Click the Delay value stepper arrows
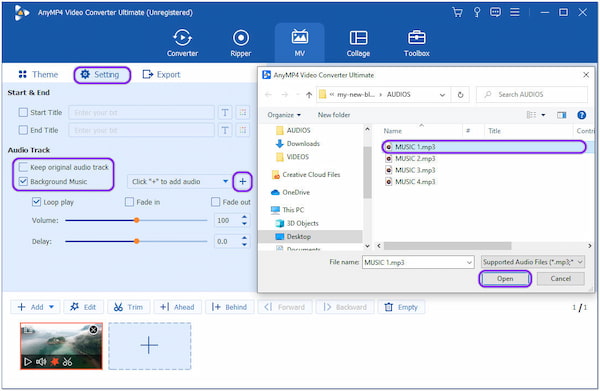Viewport: 600px width, 391px height. click(x=244, y=241)
